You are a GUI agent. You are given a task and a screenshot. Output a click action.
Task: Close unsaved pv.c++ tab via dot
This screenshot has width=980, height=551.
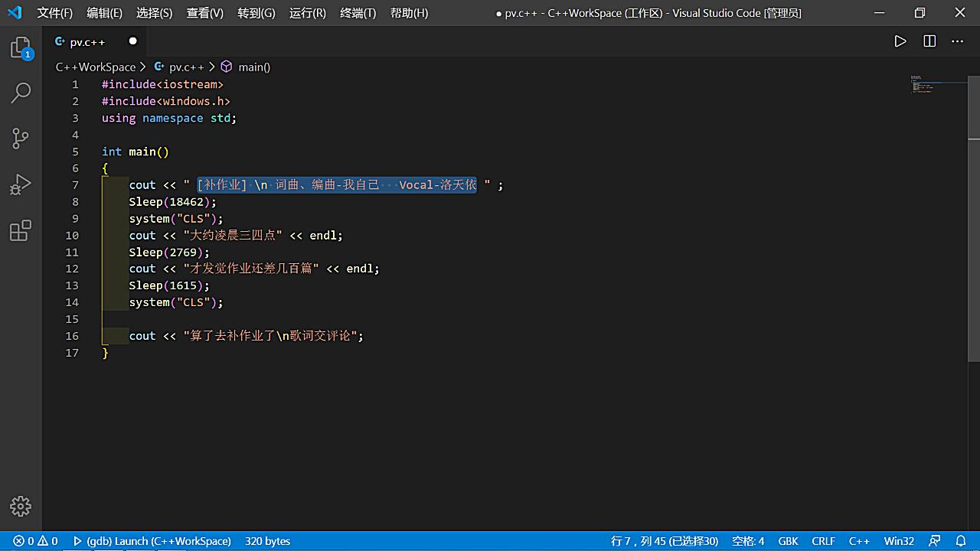click(132, 41)
